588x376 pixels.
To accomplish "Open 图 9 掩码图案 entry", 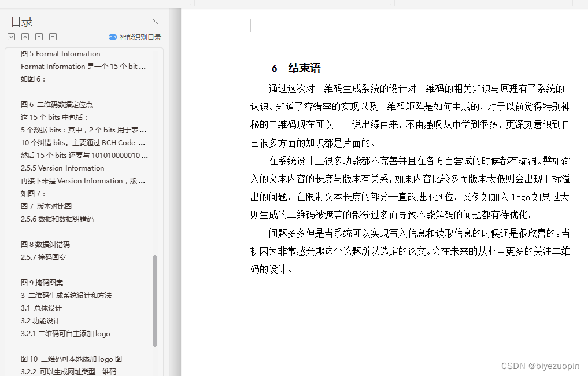I will tap(45, 282).
